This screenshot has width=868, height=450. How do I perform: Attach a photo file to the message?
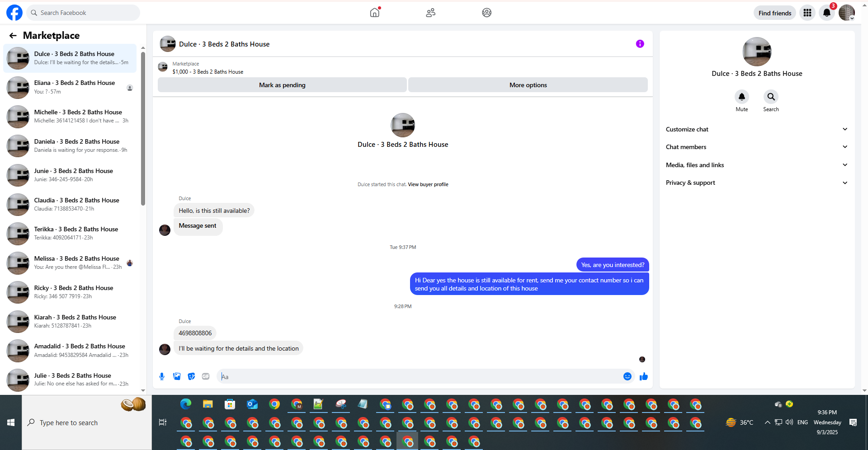pos(177,376)
